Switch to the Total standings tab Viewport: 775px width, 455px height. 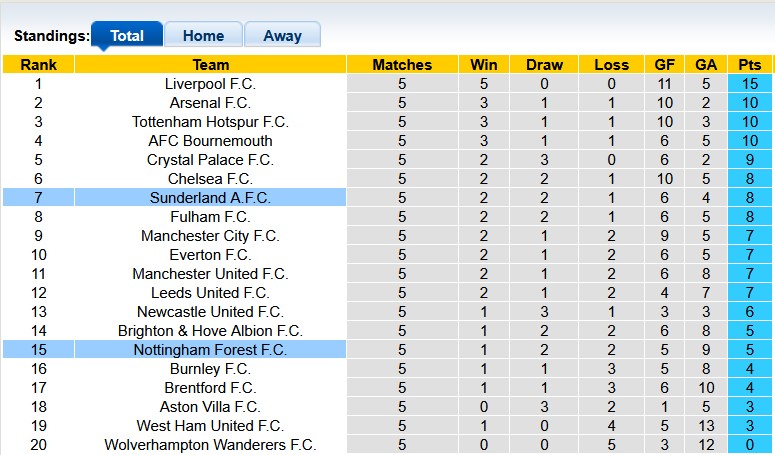[x=127, y=35]
